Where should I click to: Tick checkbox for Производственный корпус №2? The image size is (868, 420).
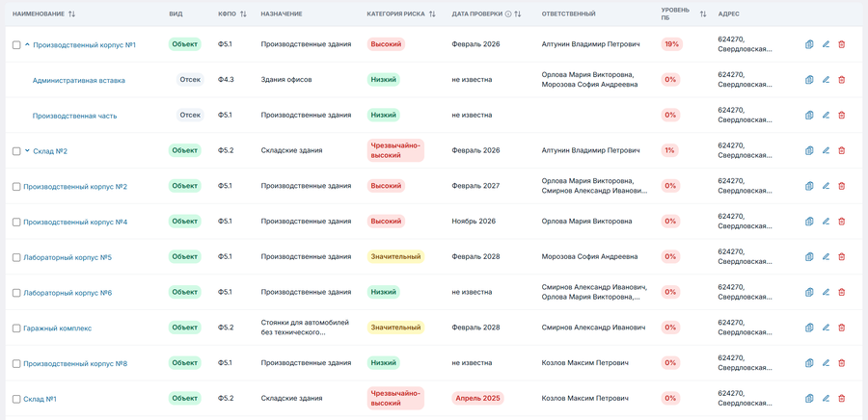[16, 187]
